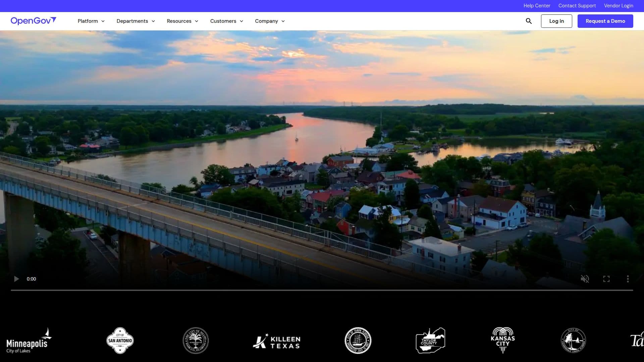Select the City of San Antonio logo
Viewport: 644px width, 362px height.
click(x=120, y=341)
